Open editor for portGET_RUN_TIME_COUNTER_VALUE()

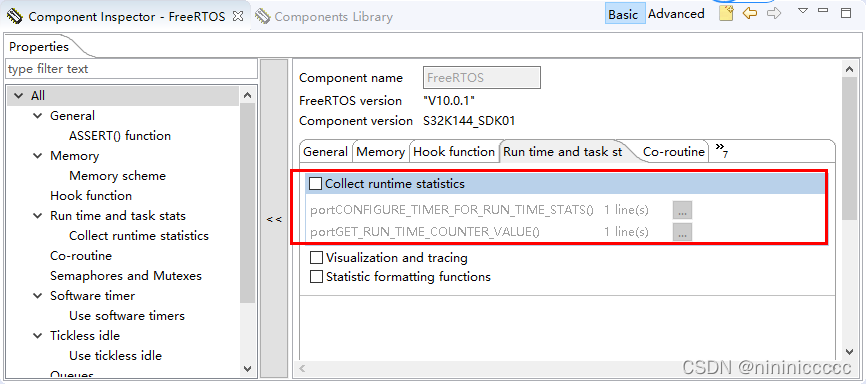pos(682,232)
